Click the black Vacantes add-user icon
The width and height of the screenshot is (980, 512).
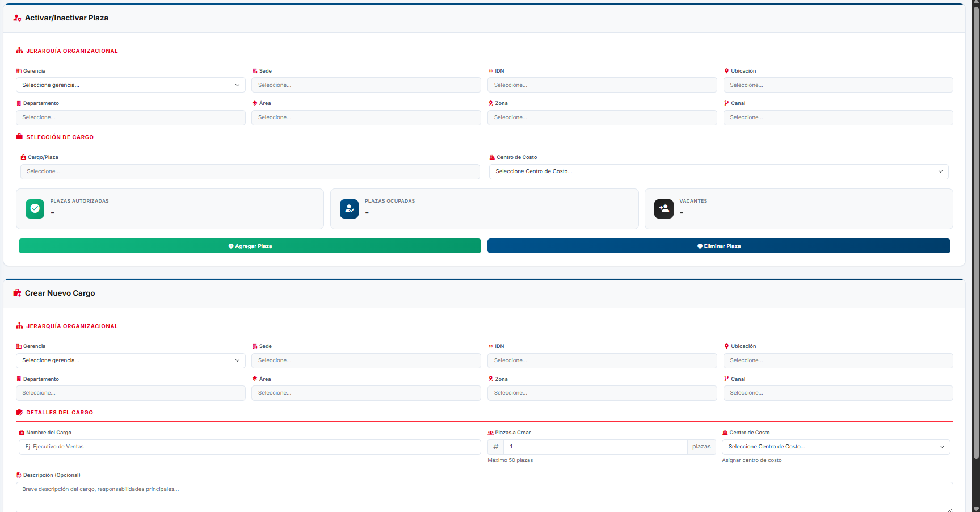click(x=663, y=209)
